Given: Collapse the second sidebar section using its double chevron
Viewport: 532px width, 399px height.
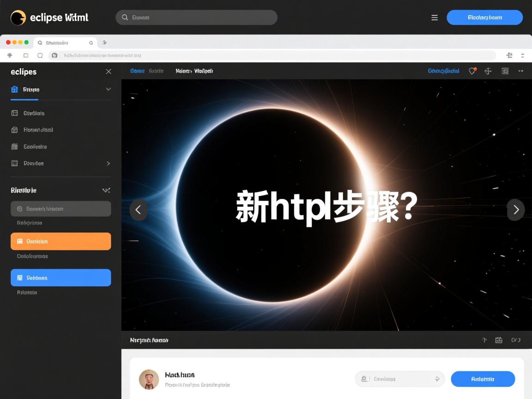Looking at the screenshot, I should [x=106, y=190].
